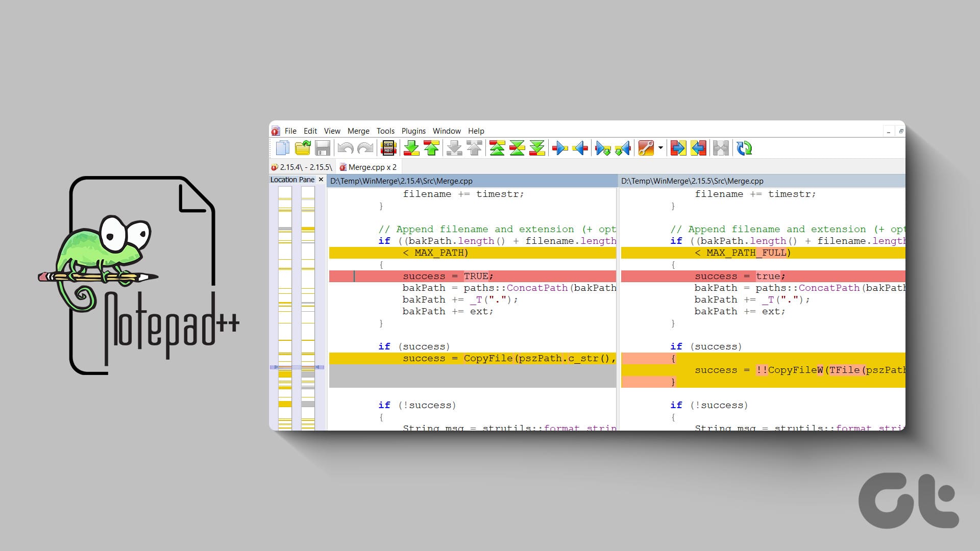Switch to the Merge.cpp x 2 tab

tap(369, 167)
